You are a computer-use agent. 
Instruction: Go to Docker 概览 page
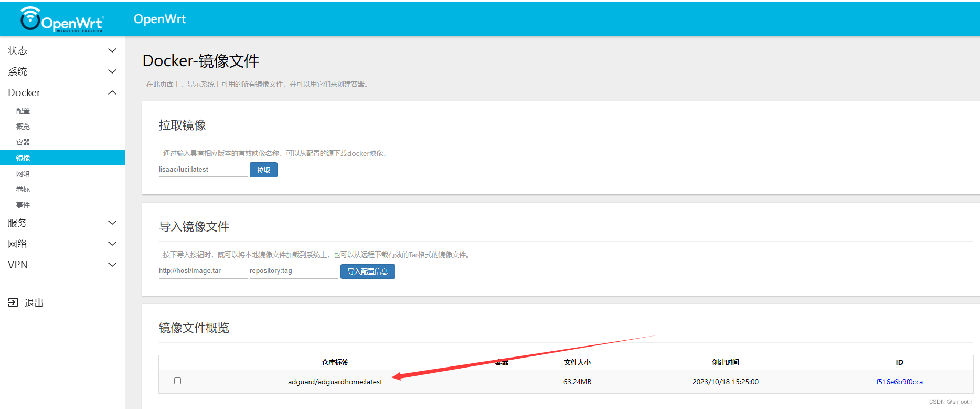tap(23, 127)
